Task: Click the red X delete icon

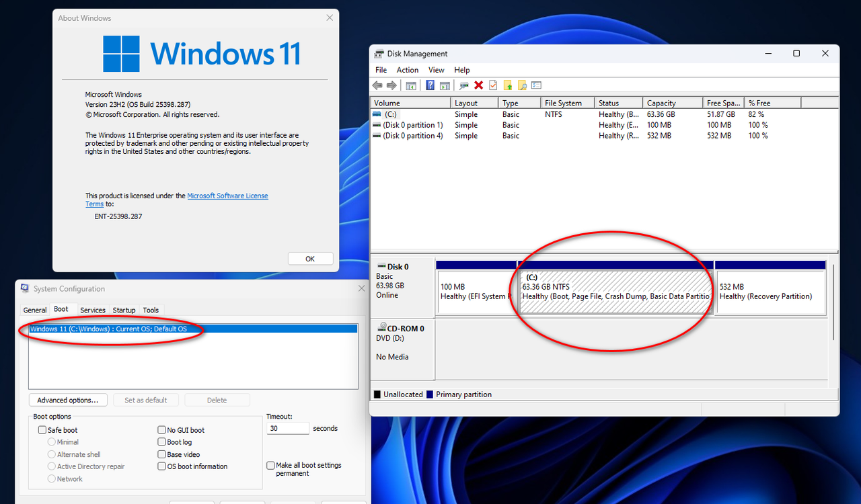Action: coord(478,85)
